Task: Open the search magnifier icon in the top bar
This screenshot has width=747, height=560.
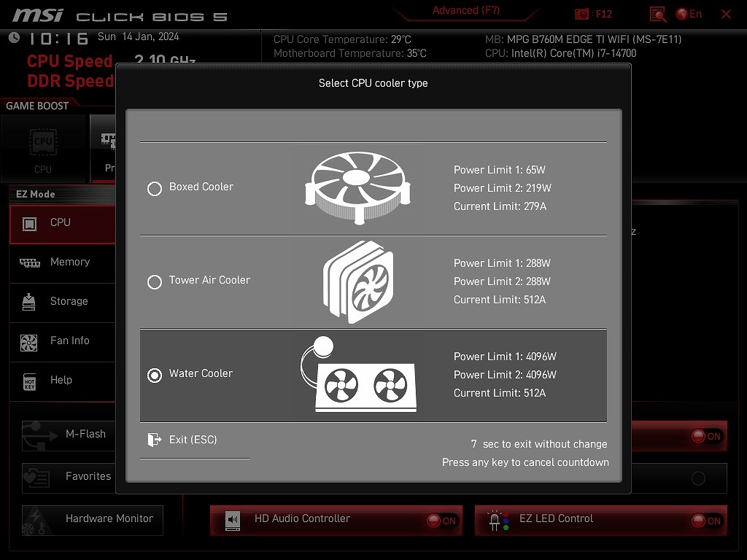Action: (x=657, y=15)
